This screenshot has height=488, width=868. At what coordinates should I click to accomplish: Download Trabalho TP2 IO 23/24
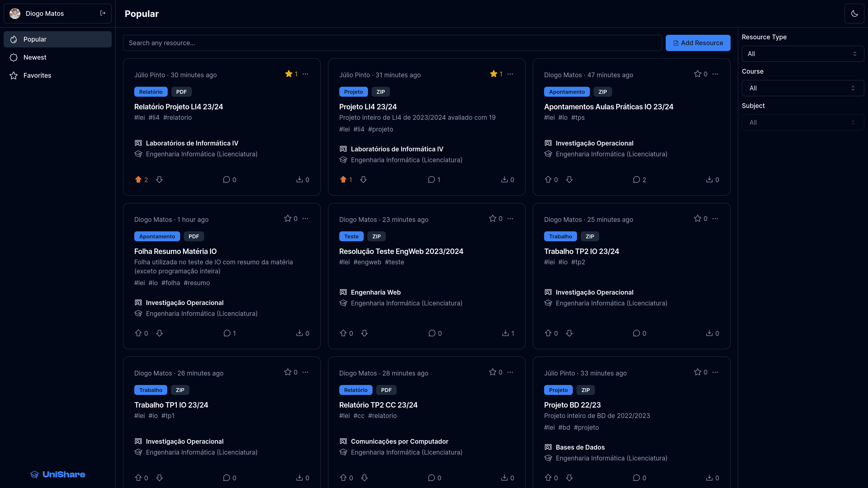pos(712,333)
